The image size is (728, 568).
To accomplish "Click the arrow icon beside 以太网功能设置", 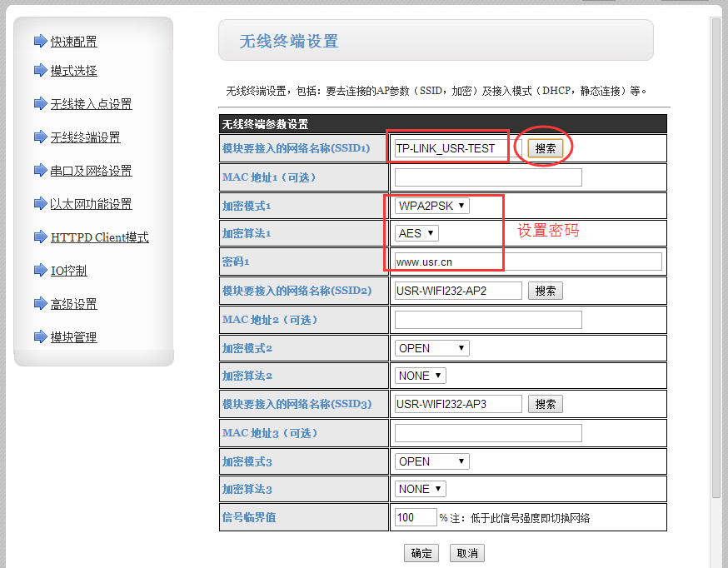I will click(40, 203).
